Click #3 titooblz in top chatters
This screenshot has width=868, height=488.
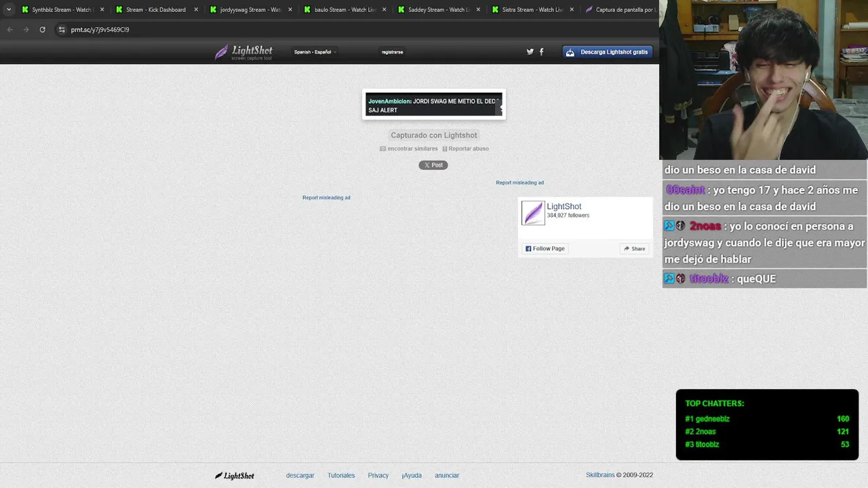[702, 445]
